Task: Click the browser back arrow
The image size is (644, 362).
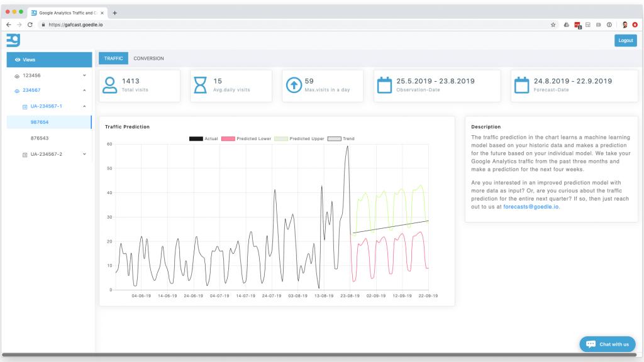Action: 9,25
